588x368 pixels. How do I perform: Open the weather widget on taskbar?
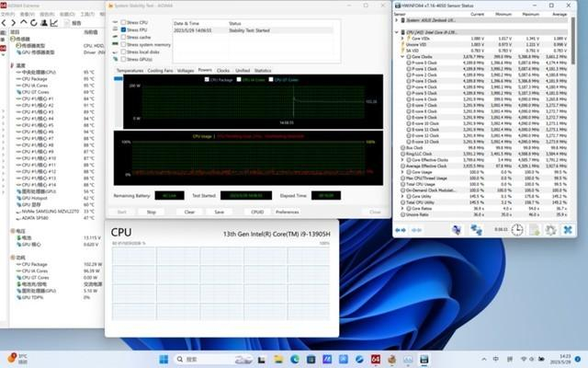[17, 358]
